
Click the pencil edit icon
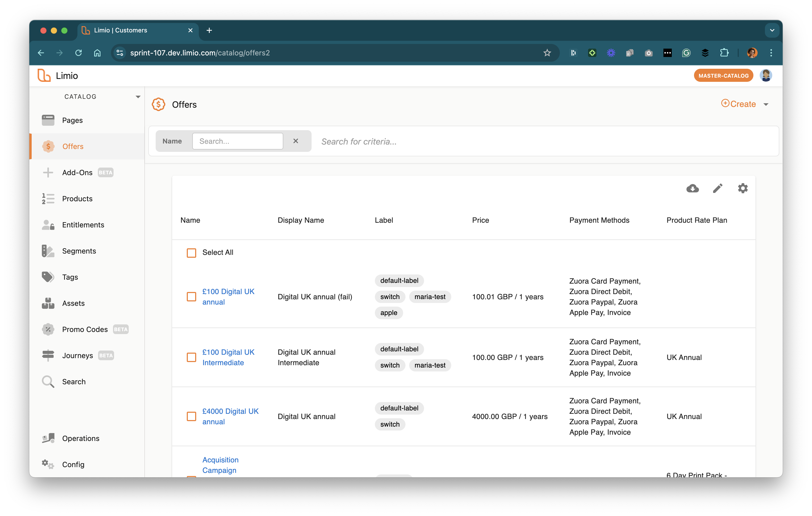coord(718,188)
